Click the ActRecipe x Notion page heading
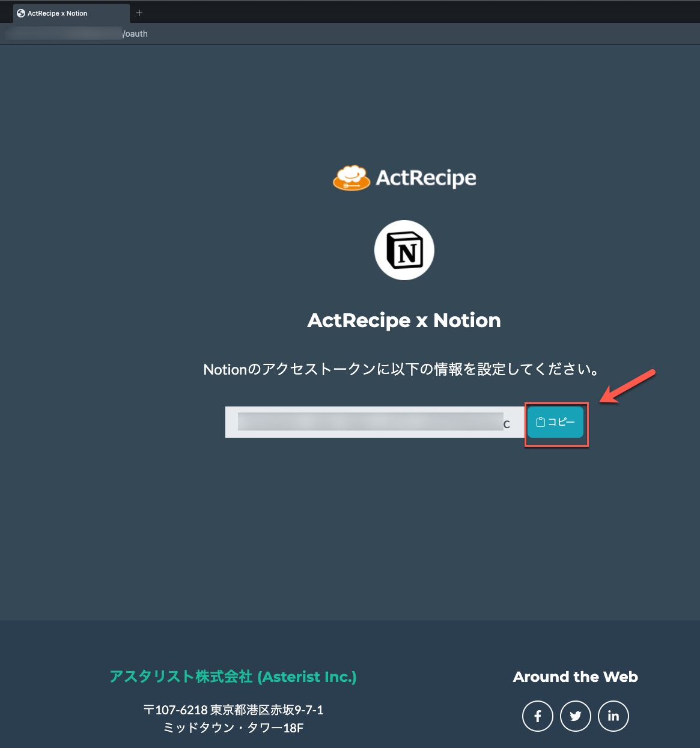Viewport: 700px width, 748px height. pos(404,320)
